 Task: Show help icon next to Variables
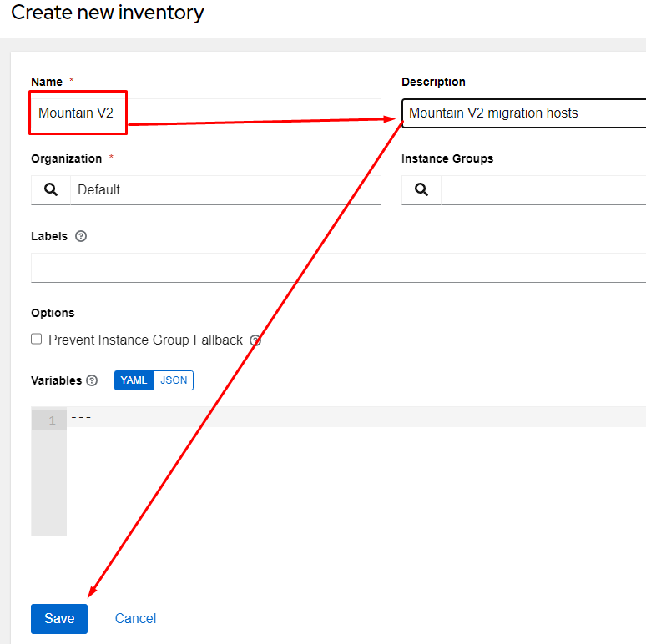tap(92, 380)
